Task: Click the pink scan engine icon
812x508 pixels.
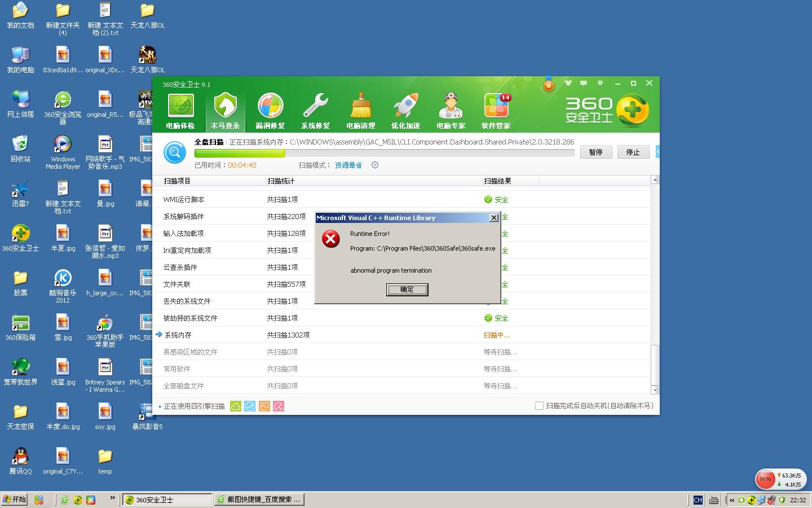Action: (279, 406)
